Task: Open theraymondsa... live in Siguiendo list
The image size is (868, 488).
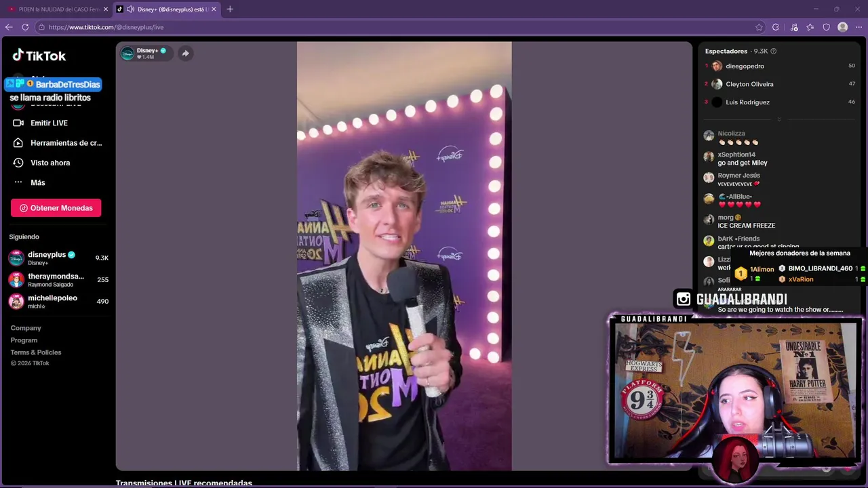Action: 58,280
